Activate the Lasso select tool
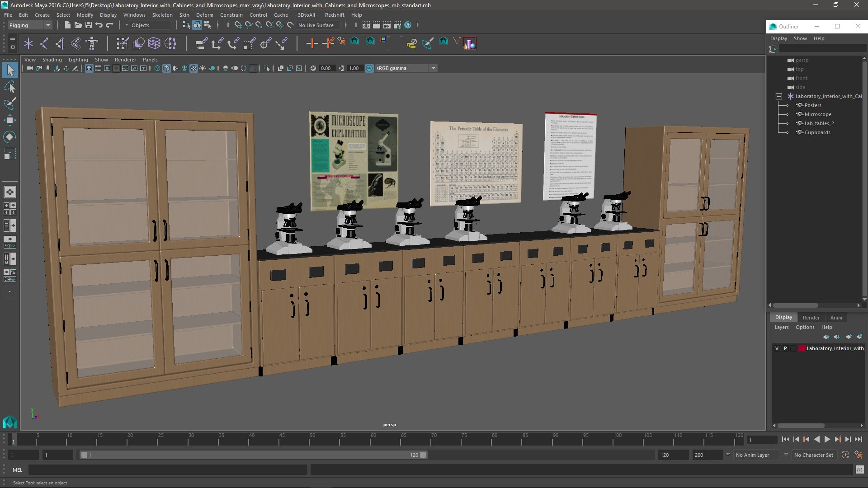The height and width of the screenshot is (488, 868). coord(10,87)
